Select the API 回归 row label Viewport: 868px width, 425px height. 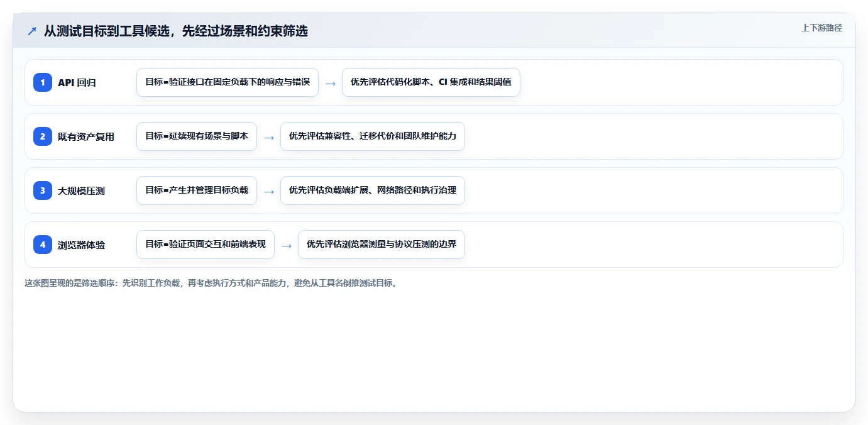click(x=77, y=82)
